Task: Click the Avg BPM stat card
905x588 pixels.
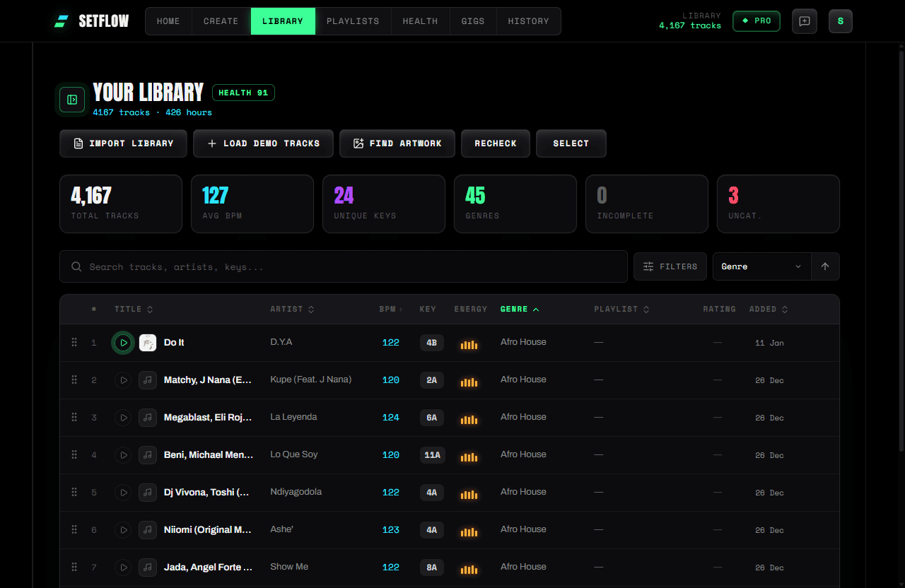Action: pos(252,204)
